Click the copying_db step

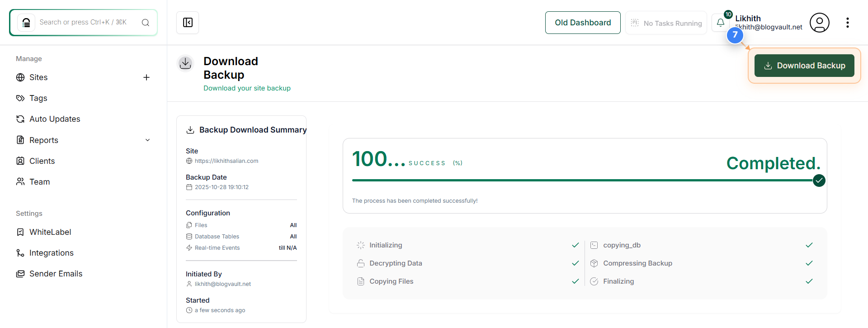(x=622, y=245)
